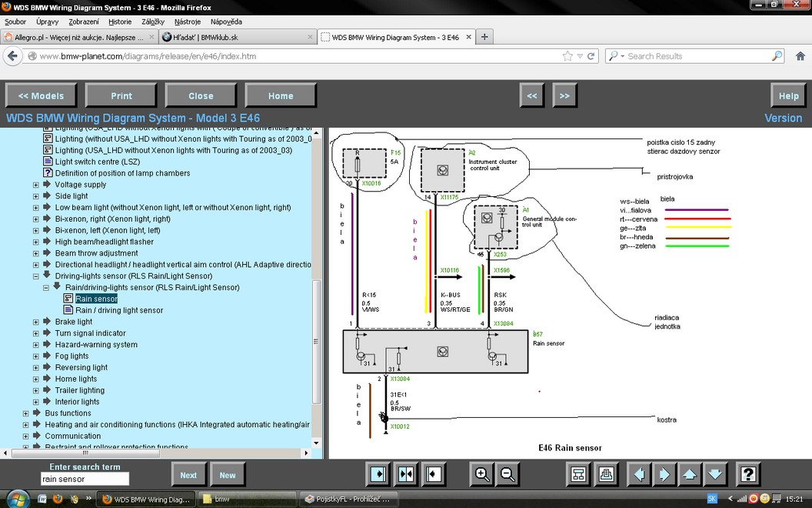Click the Definition of lamp chambers help icon
This screenshot has width=812, height=508.
48,172
